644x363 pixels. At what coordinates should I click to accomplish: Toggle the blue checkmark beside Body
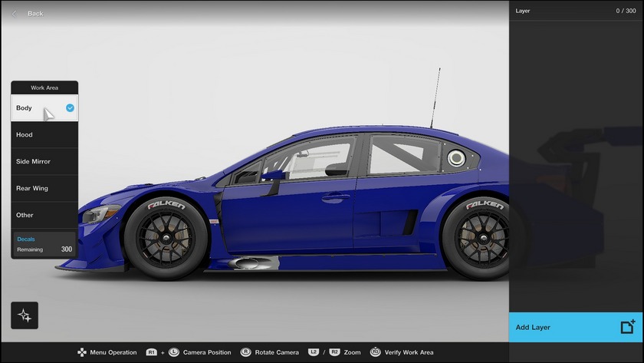pos(70,108)
